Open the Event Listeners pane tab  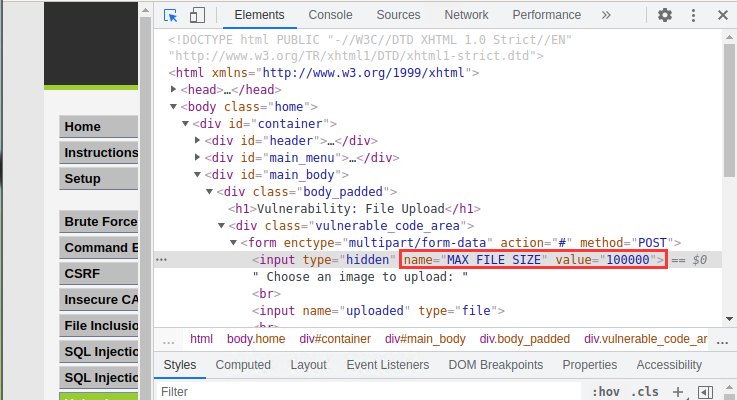coord(388,365)
